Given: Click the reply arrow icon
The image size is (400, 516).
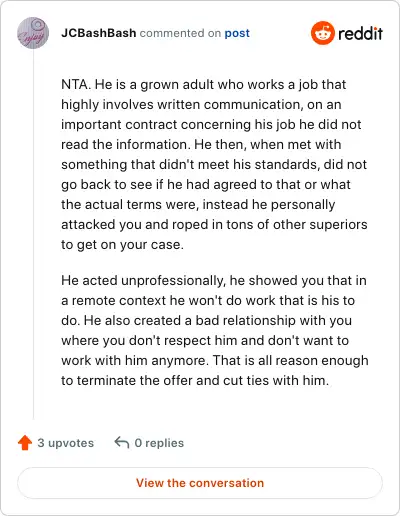Looking at the screenshot, I should click(x=122, y=443).
